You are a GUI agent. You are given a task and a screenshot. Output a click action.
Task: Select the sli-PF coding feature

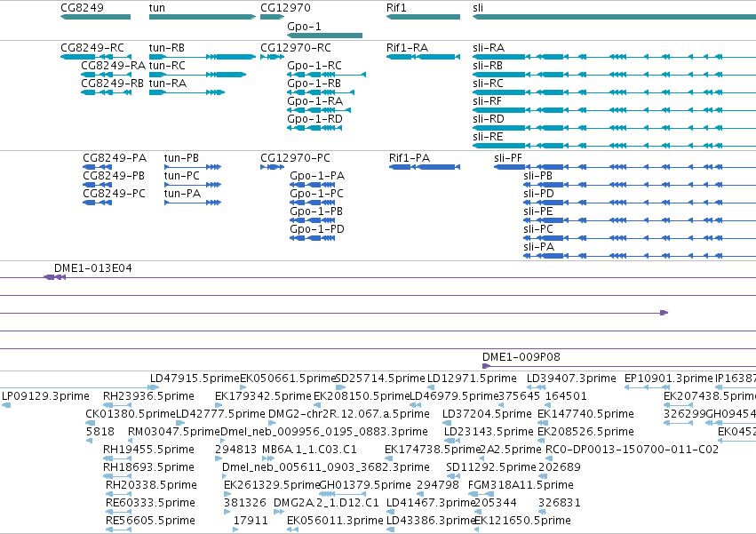(625, 167)
